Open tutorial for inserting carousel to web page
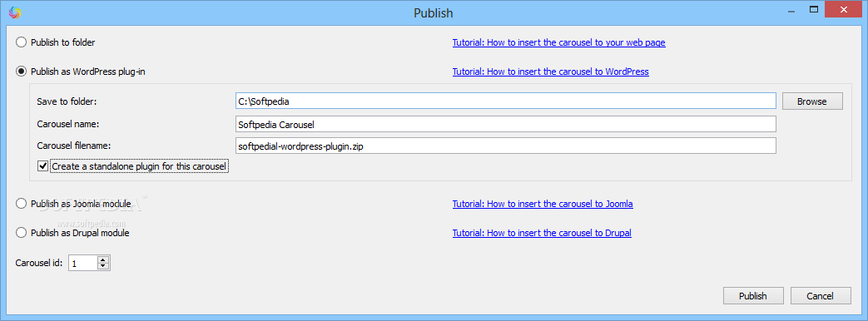This screenshot has width=868, height=321. 558,42
